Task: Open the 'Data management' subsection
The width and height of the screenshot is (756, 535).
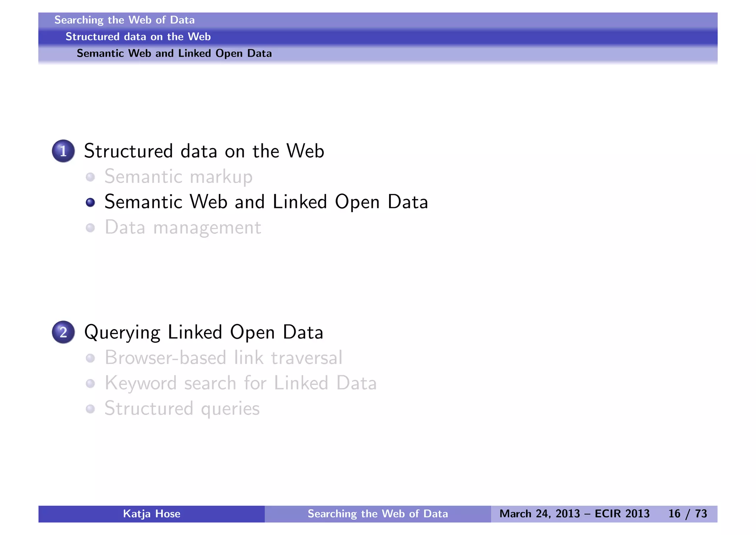Action: (183, 228)
